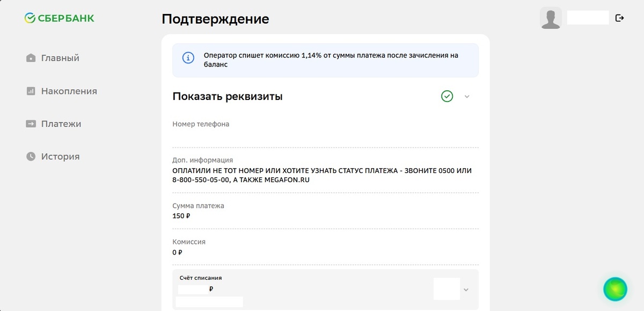644x311 pixels.
Task: View История using its sidebar icon
Action: coord(32,156)
